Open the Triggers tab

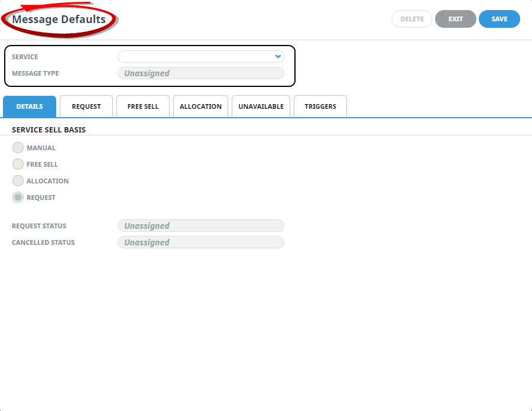[x=320, y=106]
